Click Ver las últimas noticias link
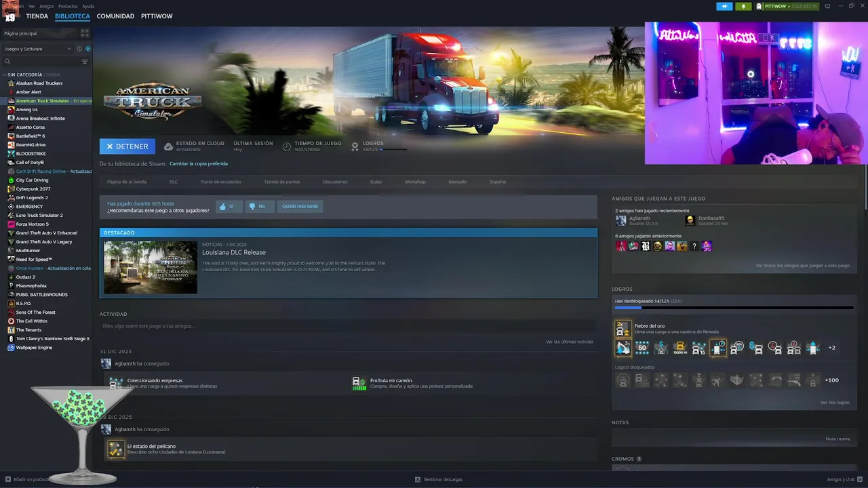This screenshot has width=868, height=488. pyautogui.click(x=570, y=342)
